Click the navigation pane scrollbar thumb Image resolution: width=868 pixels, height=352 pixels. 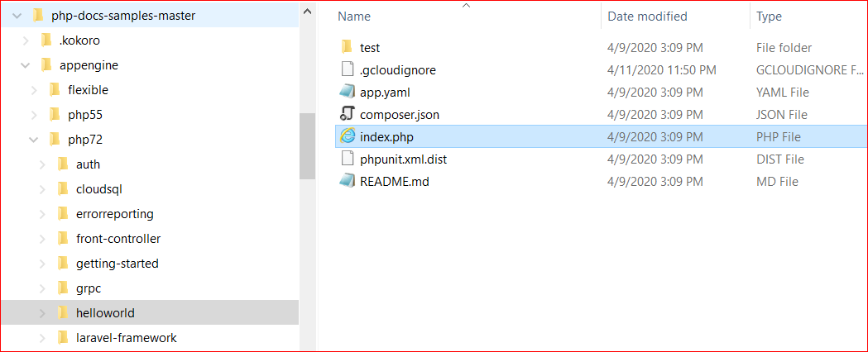click(x=307, y=145)
